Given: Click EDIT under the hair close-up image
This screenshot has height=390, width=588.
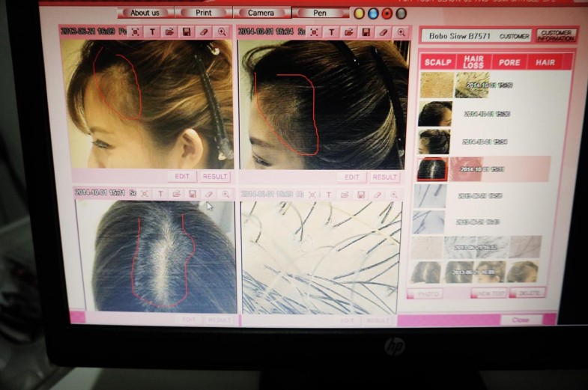Looking at the screenshot, I should click(347, 320).
